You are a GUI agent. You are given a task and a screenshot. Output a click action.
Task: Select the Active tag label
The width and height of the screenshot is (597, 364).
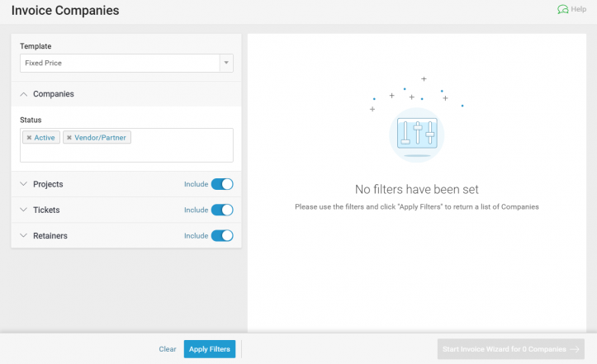coord(45,138)
